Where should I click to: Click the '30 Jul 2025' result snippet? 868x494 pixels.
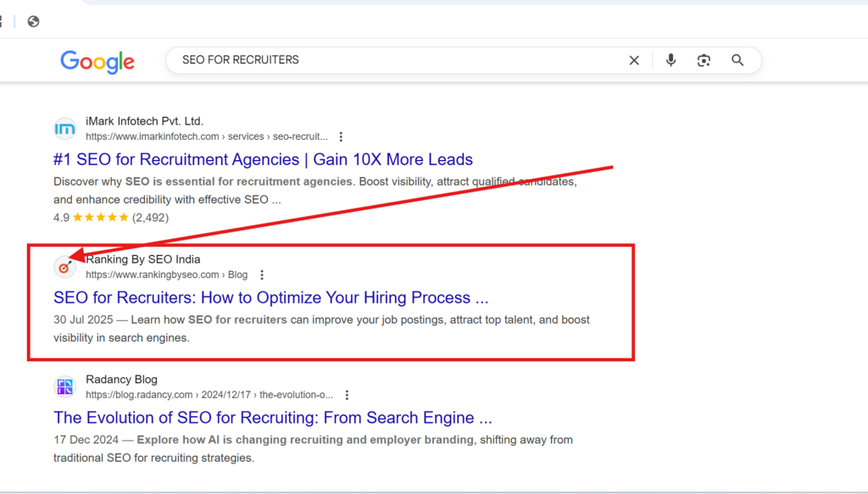point(321,329)
